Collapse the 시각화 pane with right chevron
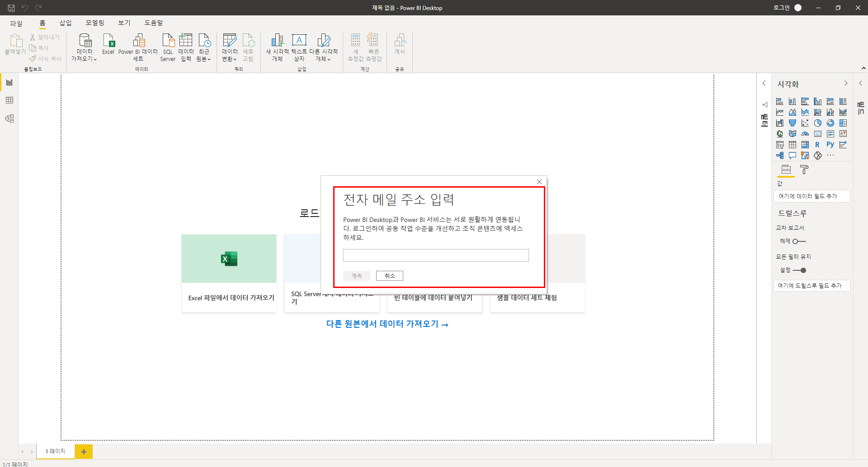This screenshot has height=467, width=868. [x=846, y=84]
